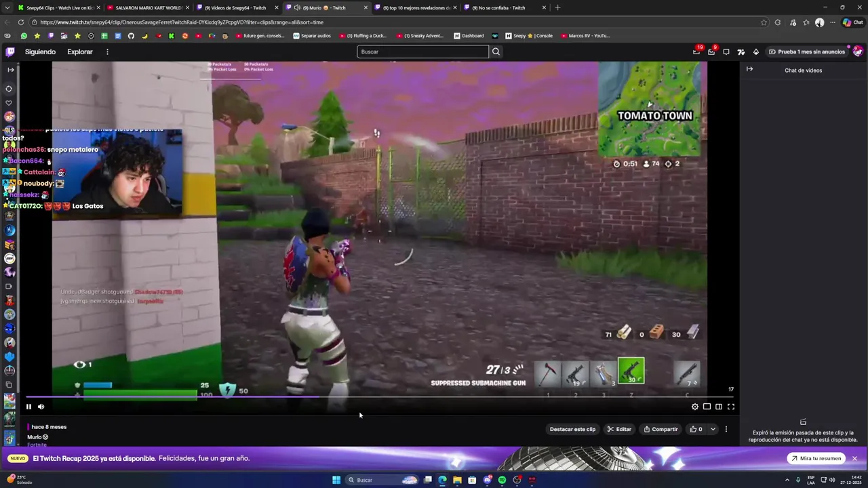Open the future gen. consels bookmark
The height and width of the screenshot is (488, 868).
[260, 36]
